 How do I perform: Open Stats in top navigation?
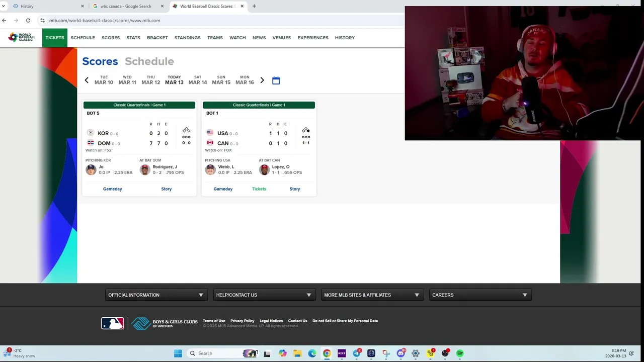click(x=133, y=38)
